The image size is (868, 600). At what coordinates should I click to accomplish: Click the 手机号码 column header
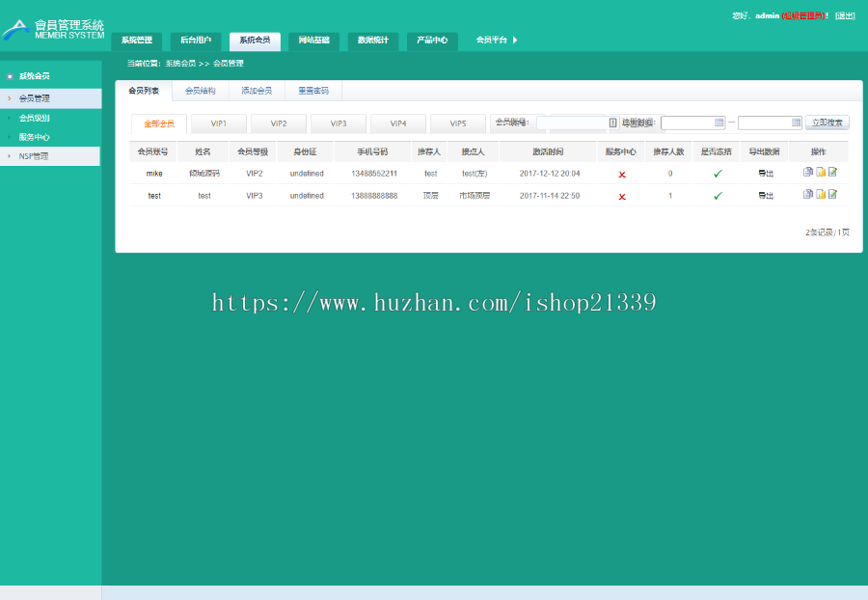point(372,151)
